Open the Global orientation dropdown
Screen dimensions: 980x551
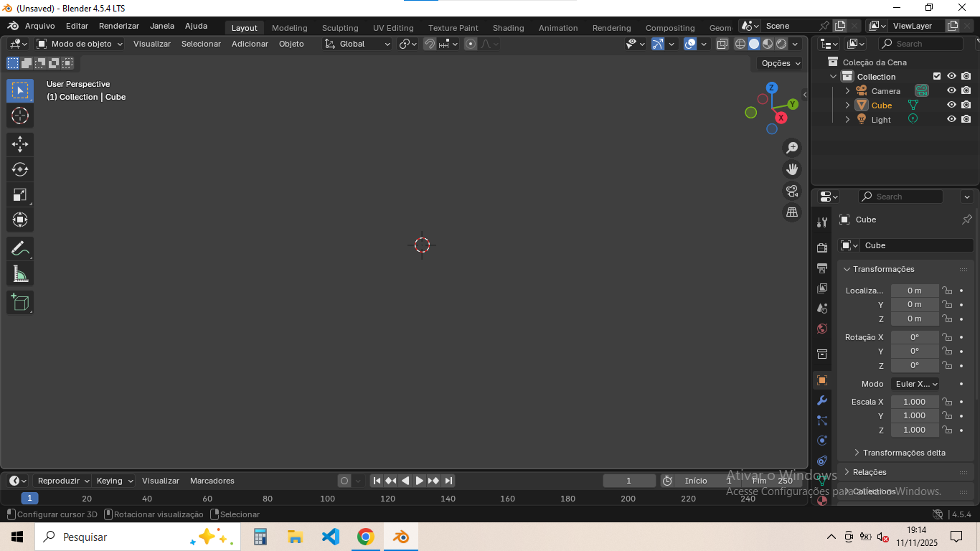coord(357,44)
